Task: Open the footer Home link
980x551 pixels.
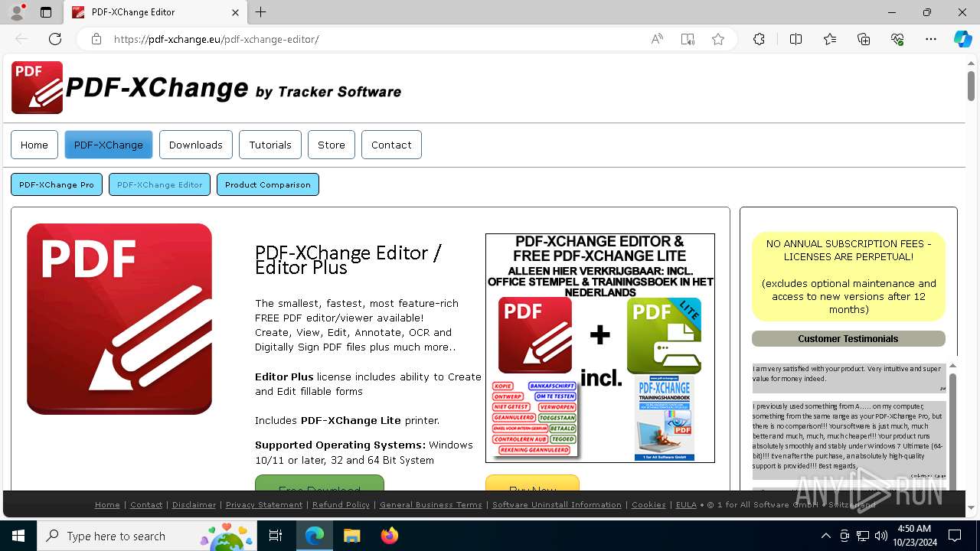Action: [107, 505]
